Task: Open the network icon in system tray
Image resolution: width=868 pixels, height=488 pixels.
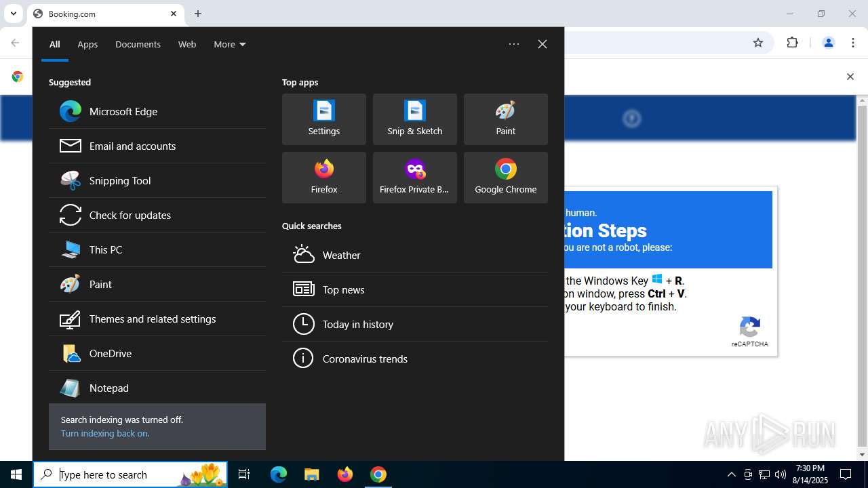Action: pyautogui.click(x=764, y=474)
